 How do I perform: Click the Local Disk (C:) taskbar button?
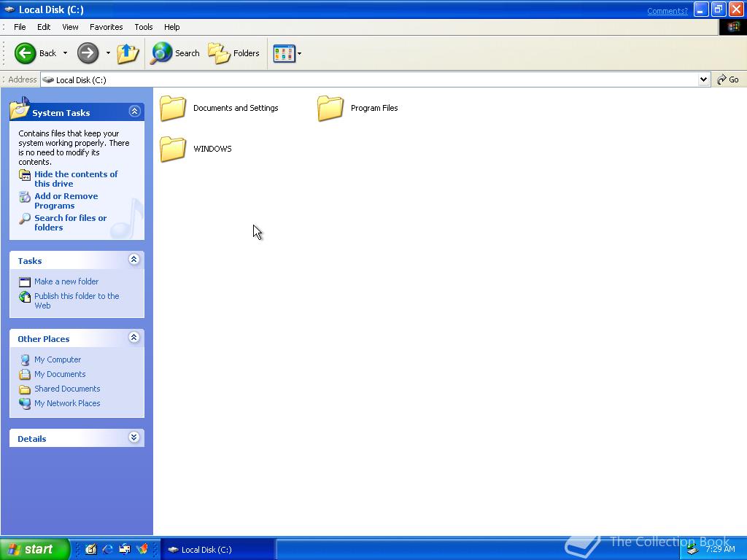[217, 550]
